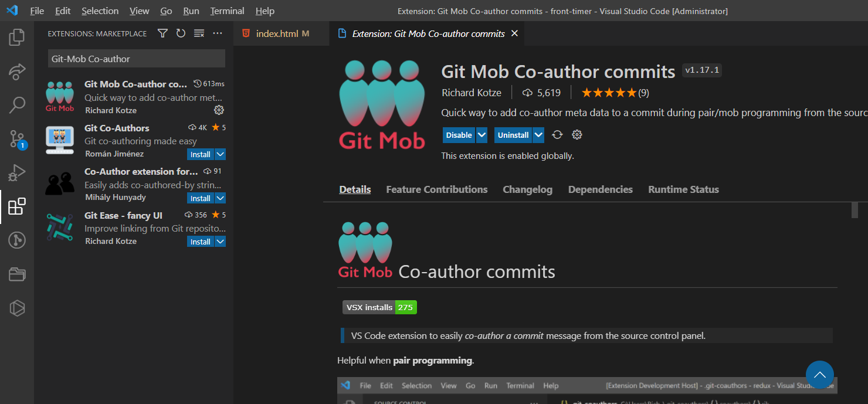Open the Help menu

pyautogui.click(x=265, y=11)
